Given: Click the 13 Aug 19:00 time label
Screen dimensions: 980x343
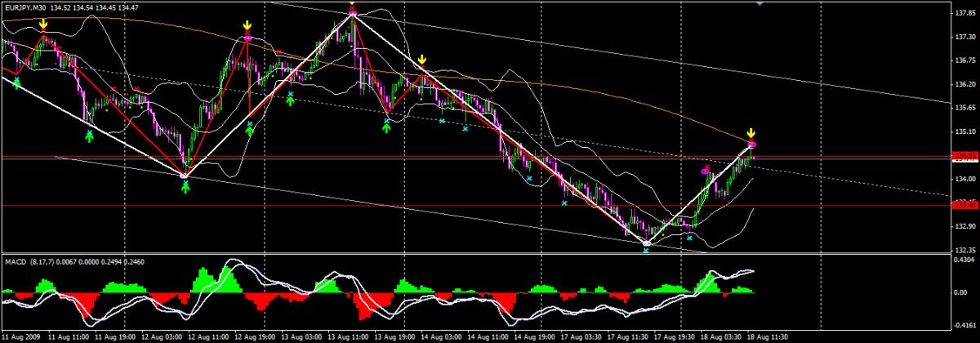Looking at the screenshot, I should point(394,336).
